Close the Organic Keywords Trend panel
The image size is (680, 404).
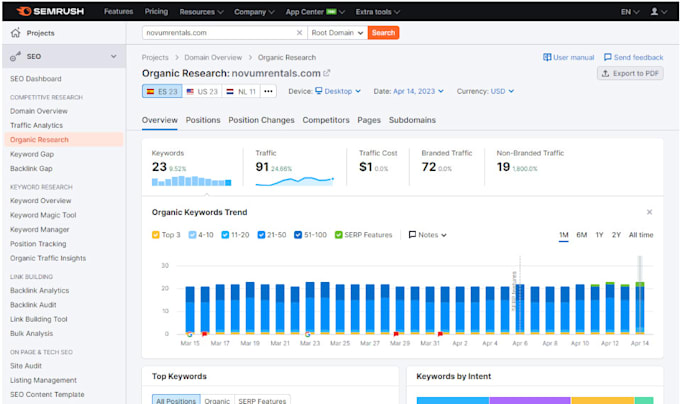[649, 212]
